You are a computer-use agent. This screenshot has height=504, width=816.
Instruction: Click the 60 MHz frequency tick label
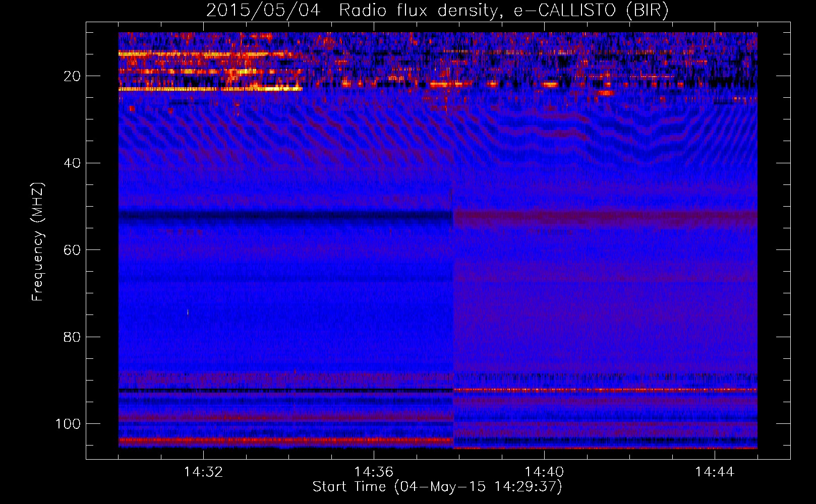72,250
